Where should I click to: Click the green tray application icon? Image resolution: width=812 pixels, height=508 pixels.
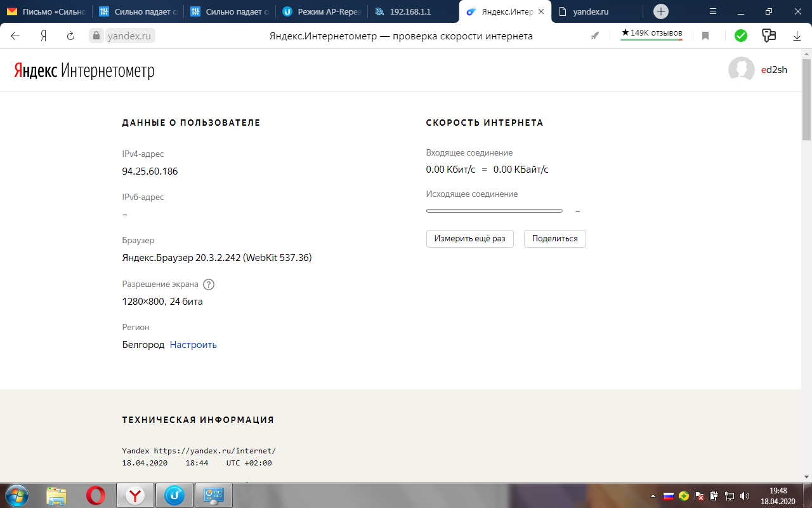coord(684,496)
